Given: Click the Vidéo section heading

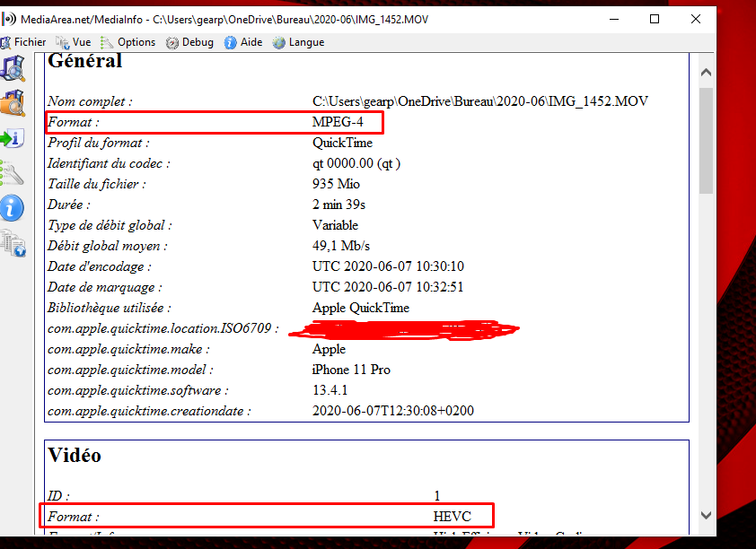Looking at the screenshot, I should (75, 455).
